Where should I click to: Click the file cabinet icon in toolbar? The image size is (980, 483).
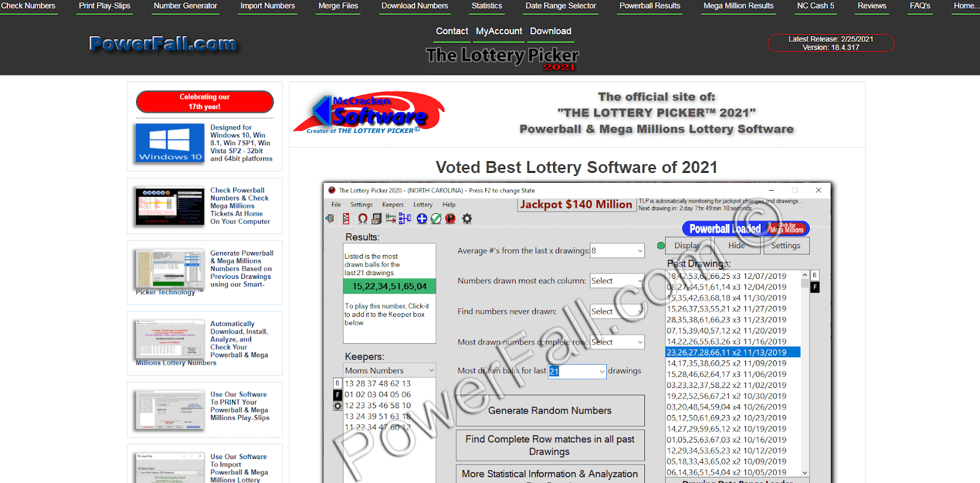pos(377,219)
